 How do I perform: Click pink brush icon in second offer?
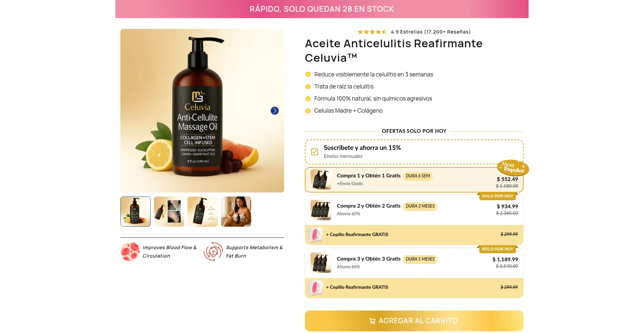pyautogui.click(x=316, y=235)
